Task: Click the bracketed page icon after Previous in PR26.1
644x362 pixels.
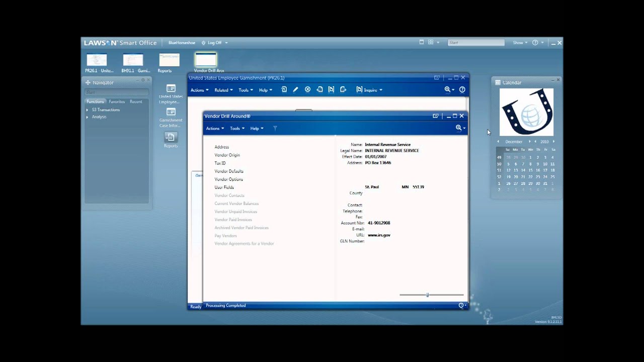Action: point(331,89)
